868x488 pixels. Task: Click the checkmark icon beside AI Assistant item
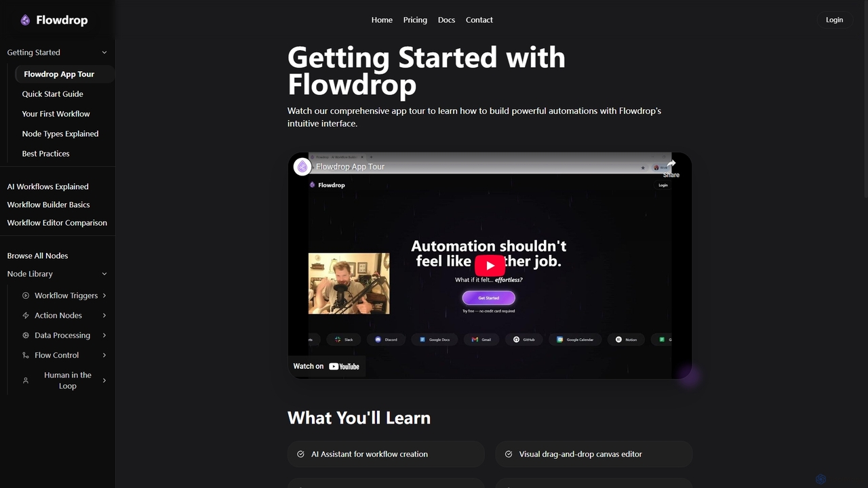pos(300,454)
